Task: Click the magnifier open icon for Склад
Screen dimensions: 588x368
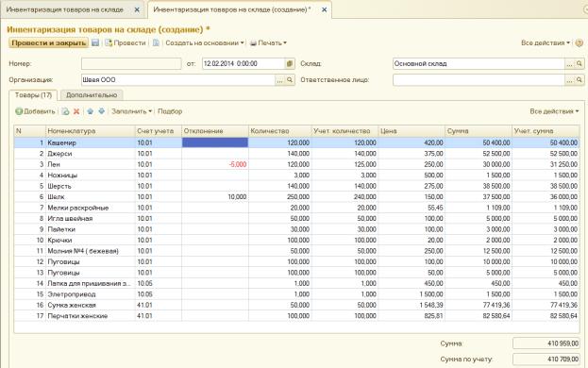Action: [x=579, y=64]
